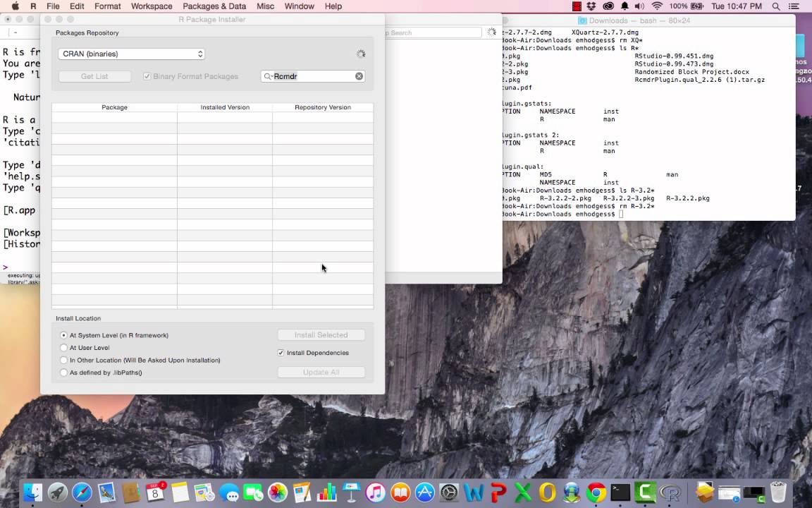Open the Apple menu

[15, 6]
